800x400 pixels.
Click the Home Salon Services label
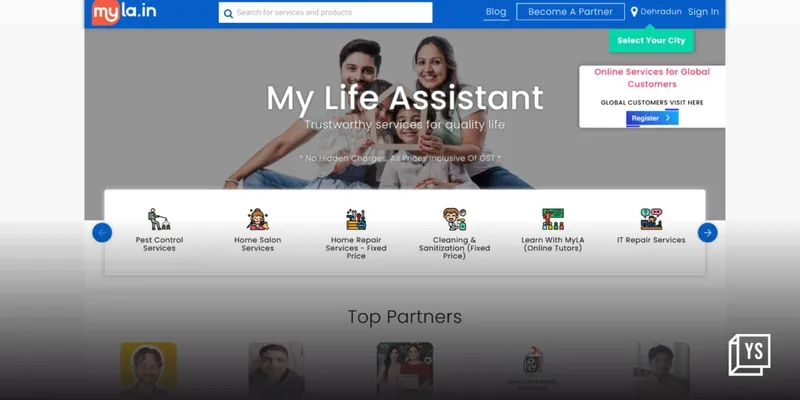pyautogui.click(x=258, y=244)
